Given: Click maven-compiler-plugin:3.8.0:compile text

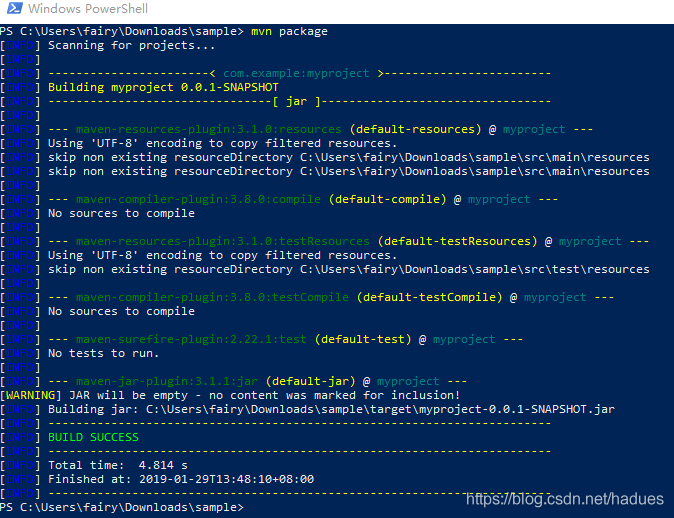Looking at the screenshot, I should coord(198,199).
